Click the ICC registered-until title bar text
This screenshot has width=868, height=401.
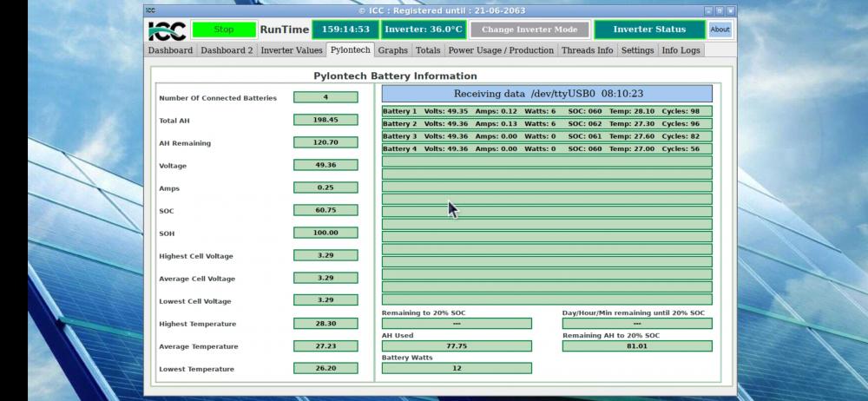[x=442, y=10]
